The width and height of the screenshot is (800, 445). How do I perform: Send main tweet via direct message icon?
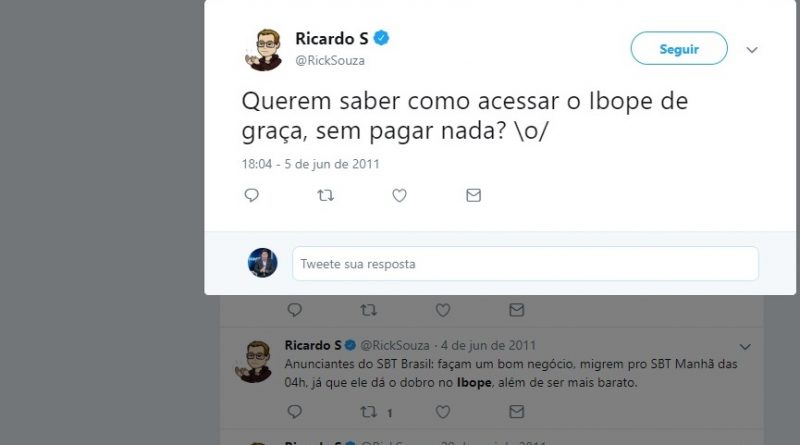pos(473,195)
